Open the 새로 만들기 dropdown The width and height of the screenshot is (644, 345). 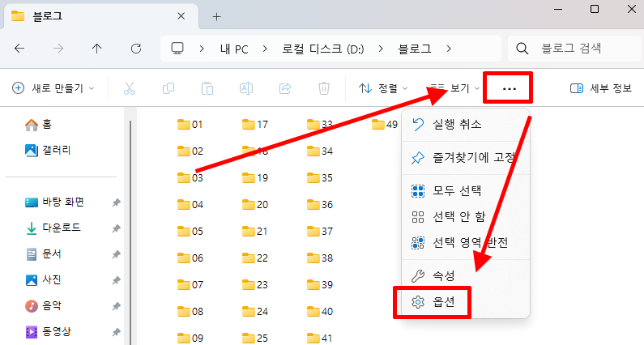[x=53, y=88]
